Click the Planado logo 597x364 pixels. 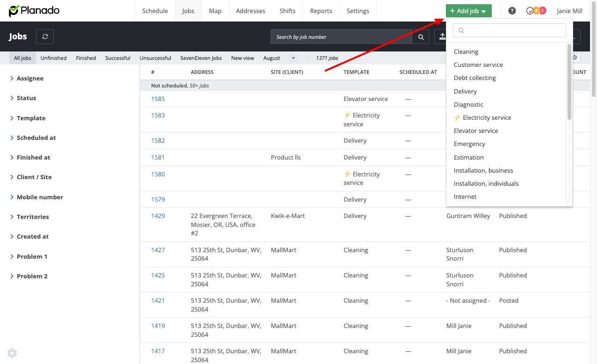coord(34,11)
